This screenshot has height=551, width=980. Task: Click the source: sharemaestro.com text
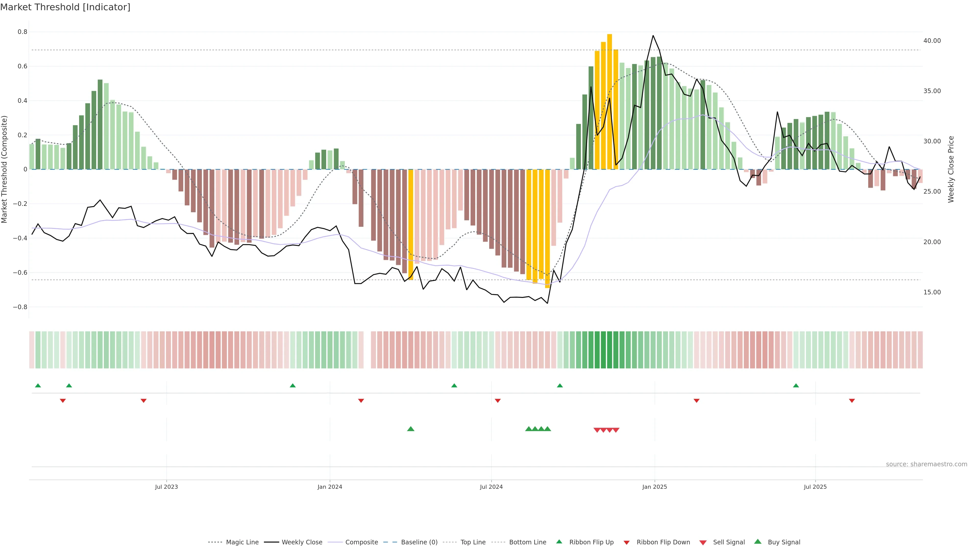point(926,464)
